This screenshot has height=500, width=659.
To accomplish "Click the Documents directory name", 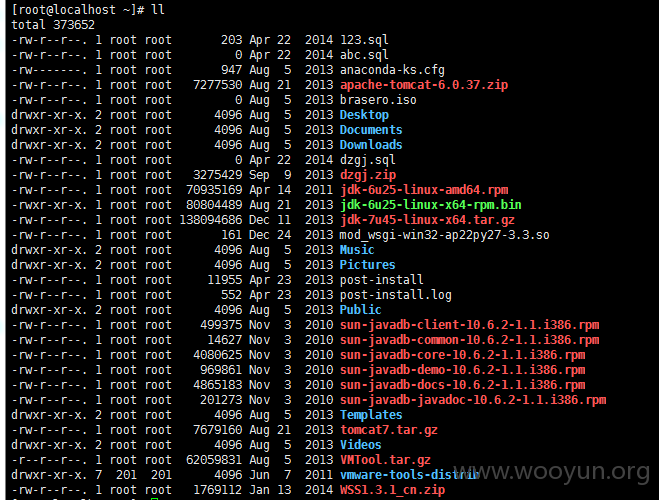I will pyautogui.click(x=371, y=130).
